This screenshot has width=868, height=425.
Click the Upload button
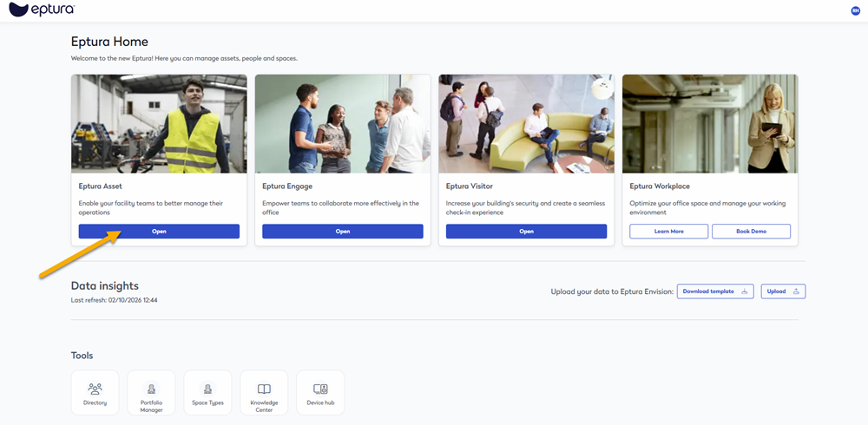[783, 291]
